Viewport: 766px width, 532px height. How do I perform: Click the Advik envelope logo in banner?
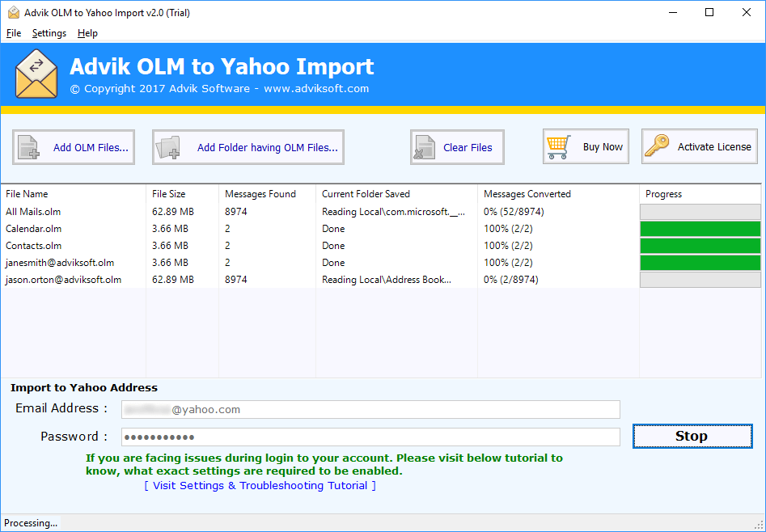click(36, 74)
